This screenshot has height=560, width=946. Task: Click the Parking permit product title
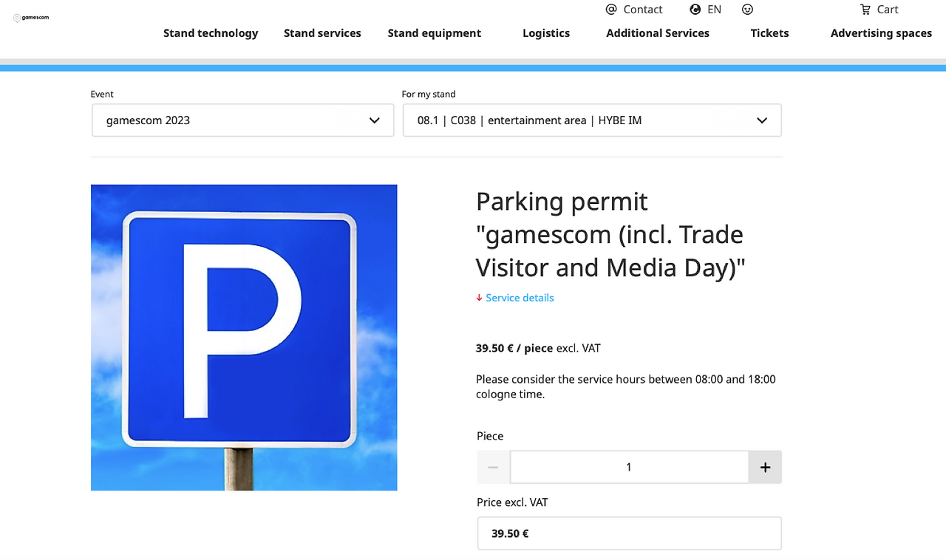(610, 234)
